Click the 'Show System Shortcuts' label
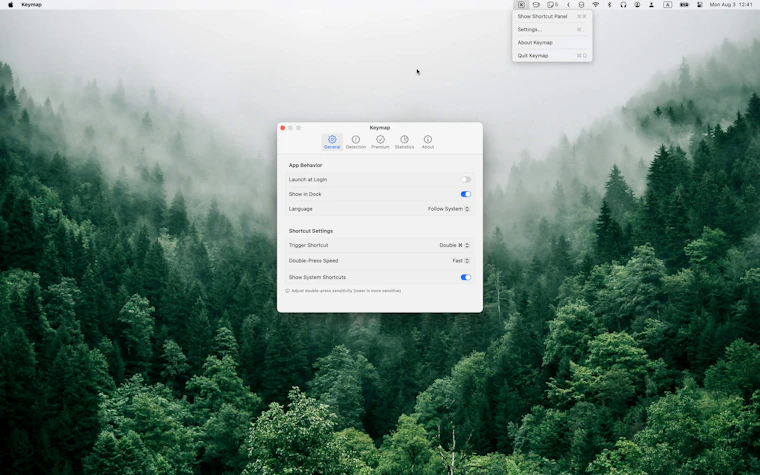The width and height of the screenshot is (760, 475). tap(317, 277)
